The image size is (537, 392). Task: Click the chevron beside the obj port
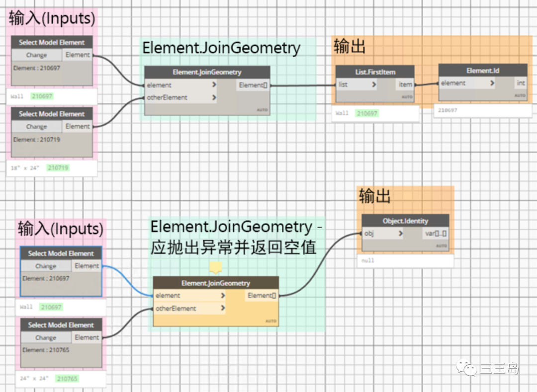(x=401, y=234)
